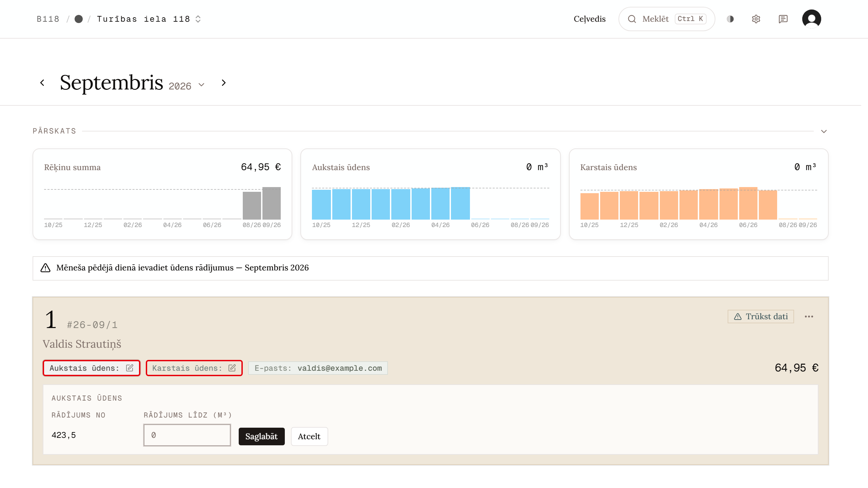This screenshot has width=868, height=488.
Task: Click the search magnifier icon
Action: (632, 19)
